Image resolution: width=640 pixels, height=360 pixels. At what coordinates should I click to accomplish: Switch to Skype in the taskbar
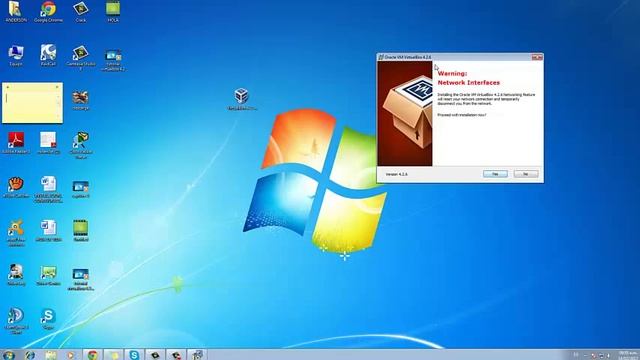pyautogui.click(x=134, y=355)
